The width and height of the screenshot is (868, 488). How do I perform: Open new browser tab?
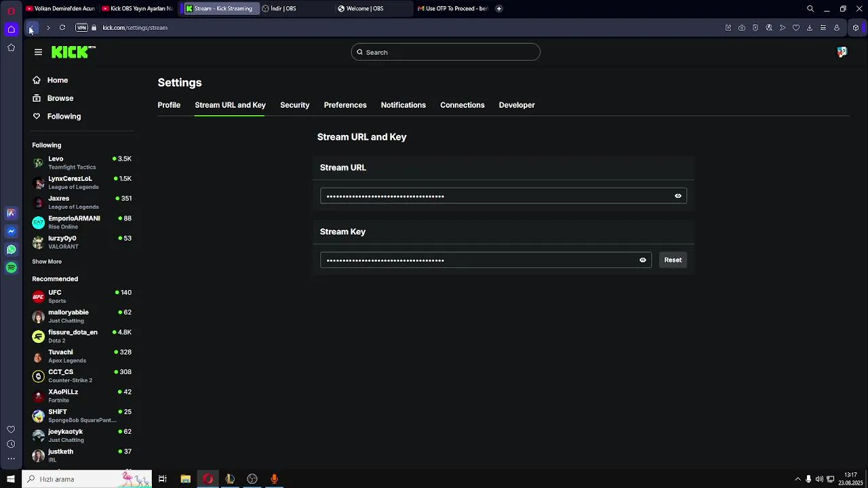click(499, 9)
